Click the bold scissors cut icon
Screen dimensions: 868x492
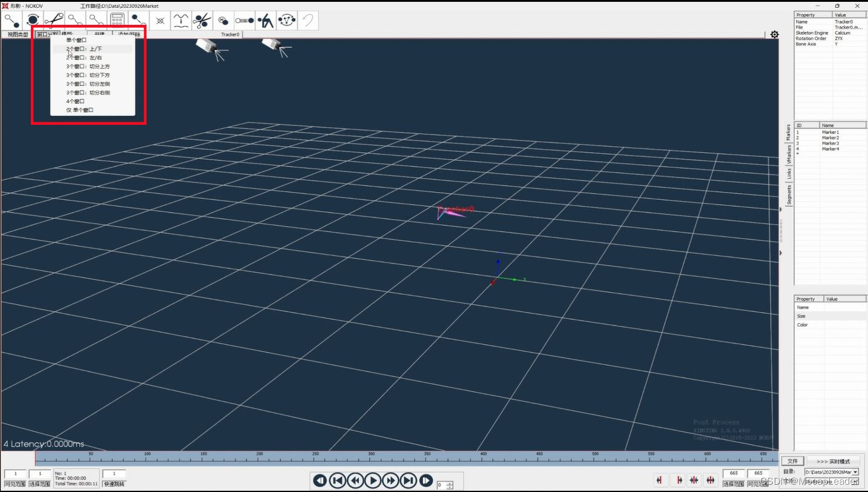click(202, 20)
